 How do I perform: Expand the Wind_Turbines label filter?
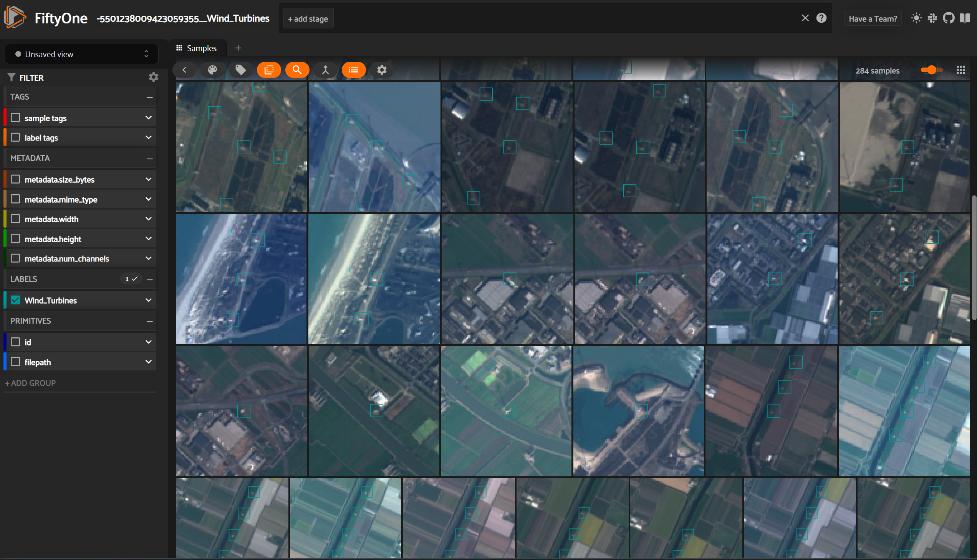coord(149,301)
